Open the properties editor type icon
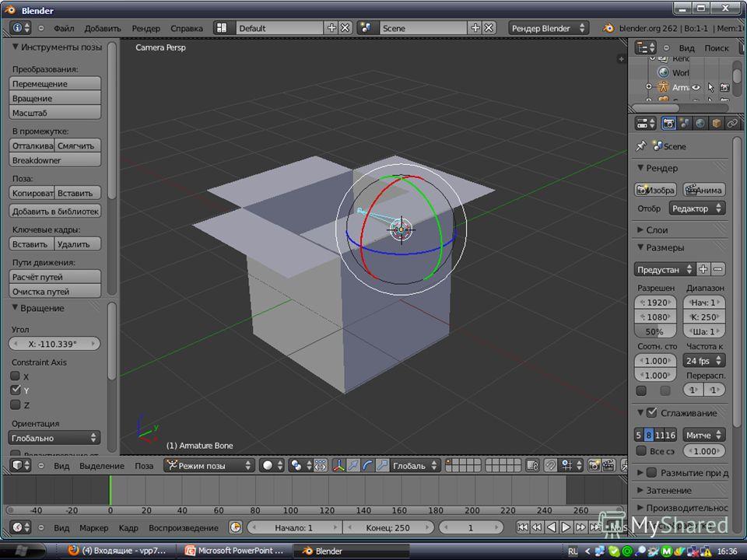The width and height of the screenshot is (747, 560). click(646, 124)
